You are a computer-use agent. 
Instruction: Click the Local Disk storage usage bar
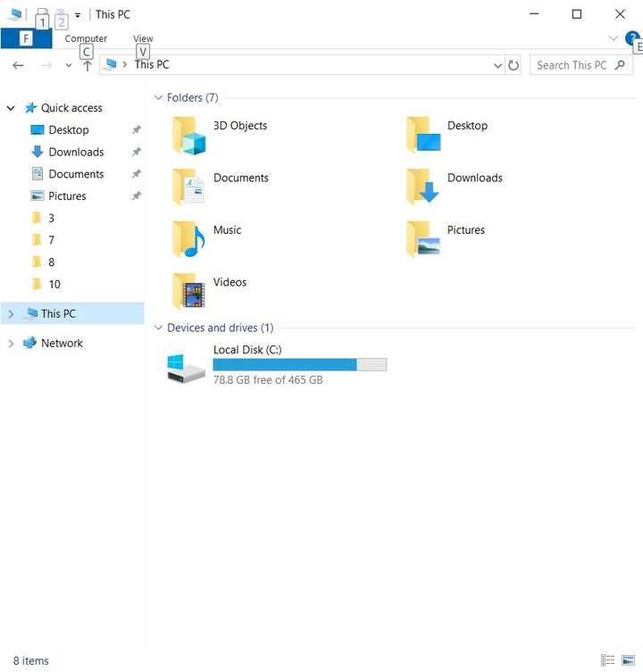click(x=299, y=364)
